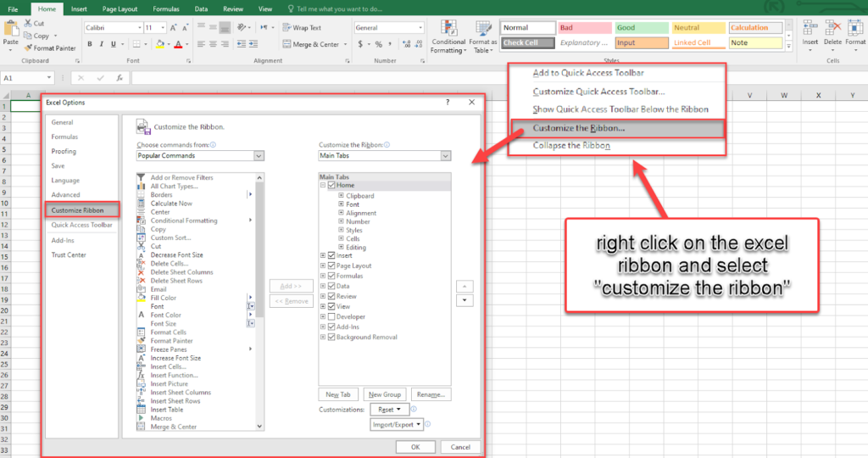Click the Borders icon in the Font group
Viewport: 868px width, 458px height.
pyautogui.click(x=136, y=44)
